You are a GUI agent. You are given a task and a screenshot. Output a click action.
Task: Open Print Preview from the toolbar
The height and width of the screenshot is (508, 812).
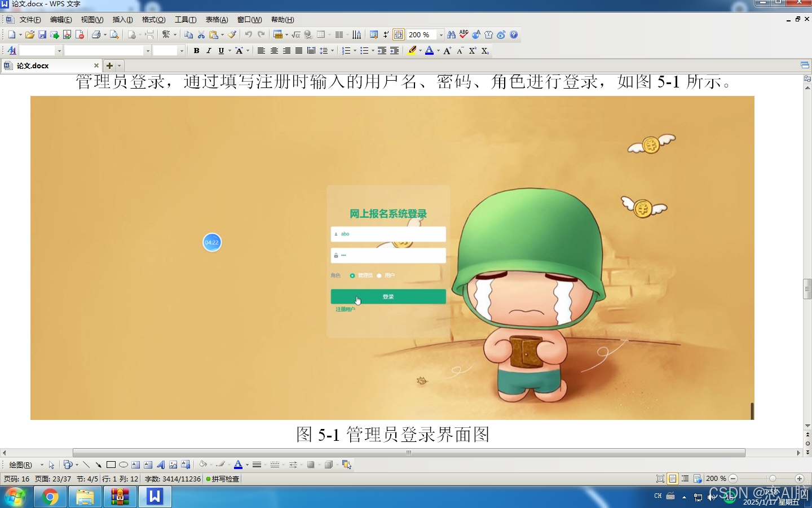tap(114, 35)
